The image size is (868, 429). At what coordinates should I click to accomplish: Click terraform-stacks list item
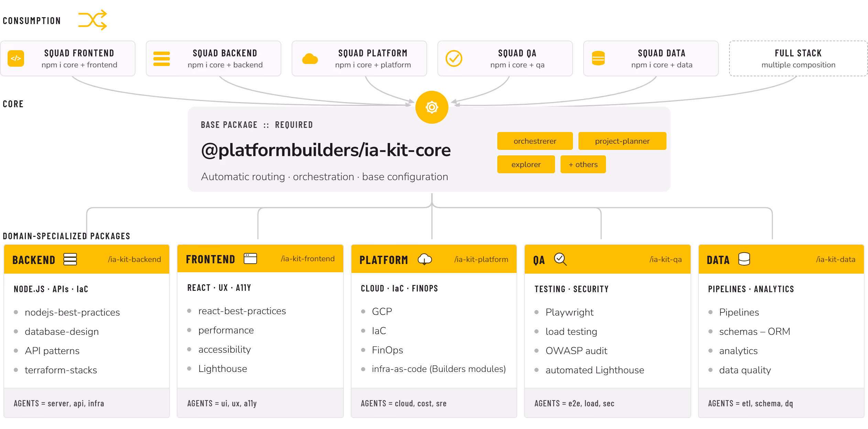pyautogui.click(x=61, y=370)
